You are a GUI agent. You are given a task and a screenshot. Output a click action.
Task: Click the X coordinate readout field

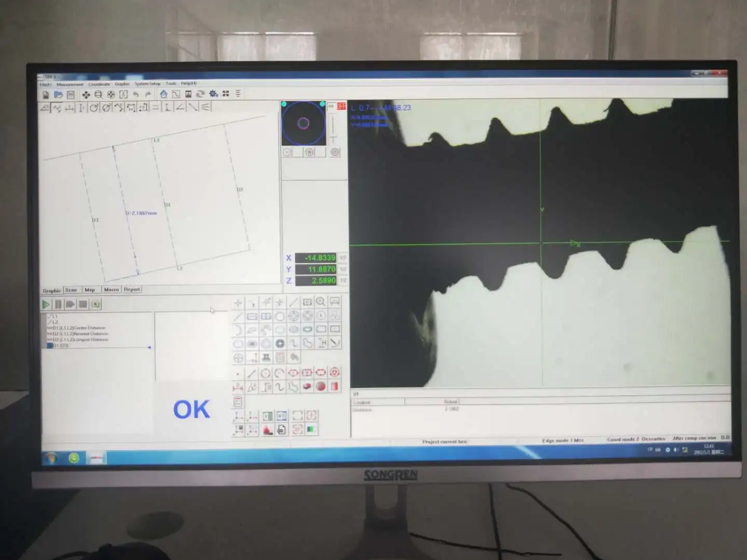tap(315, 258)
